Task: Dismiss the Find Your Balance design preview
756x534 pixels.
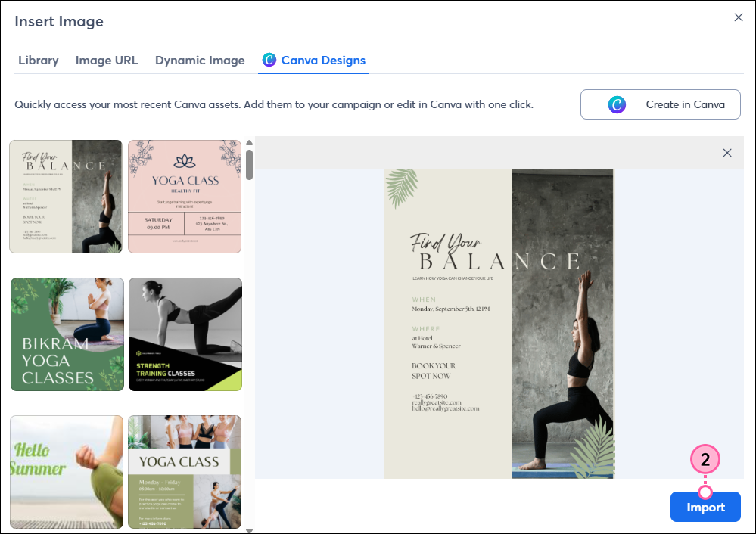Action: pyautogui.click(x=727, y=152)
